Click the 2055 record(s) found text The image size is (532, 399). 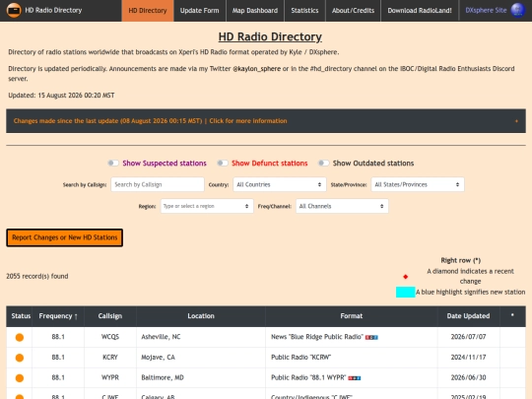tap(37, 276)
